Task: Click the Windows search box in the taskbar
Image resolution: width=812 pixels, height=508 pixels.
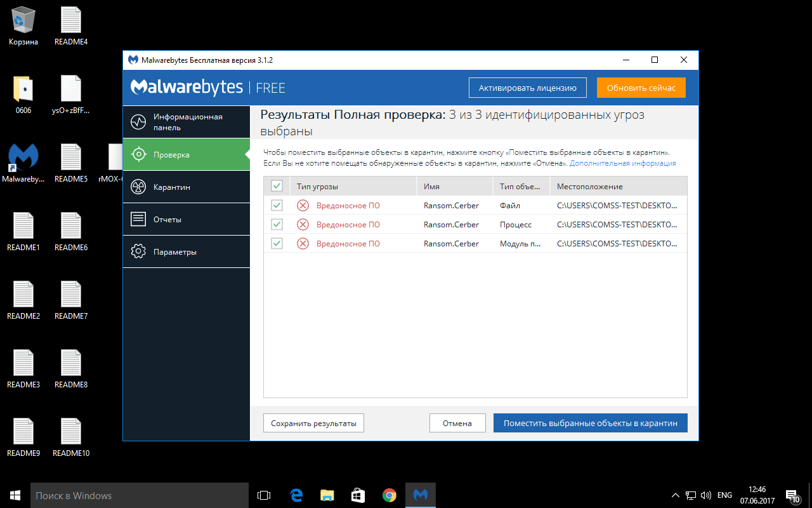Action: (x=140, y=495)
